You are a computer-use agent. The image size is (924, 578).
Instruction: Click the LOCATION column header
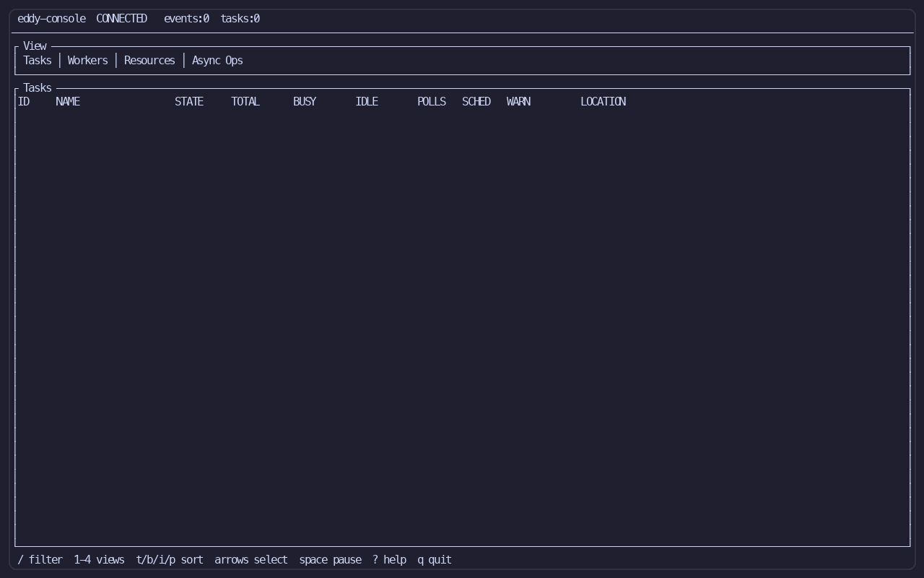pyautogui.click(x=603, y=102)
